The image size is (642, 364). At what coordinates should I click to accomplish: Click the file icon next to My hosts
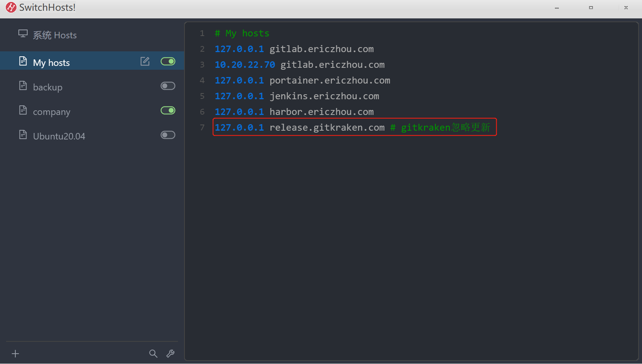tap(23, 61)
